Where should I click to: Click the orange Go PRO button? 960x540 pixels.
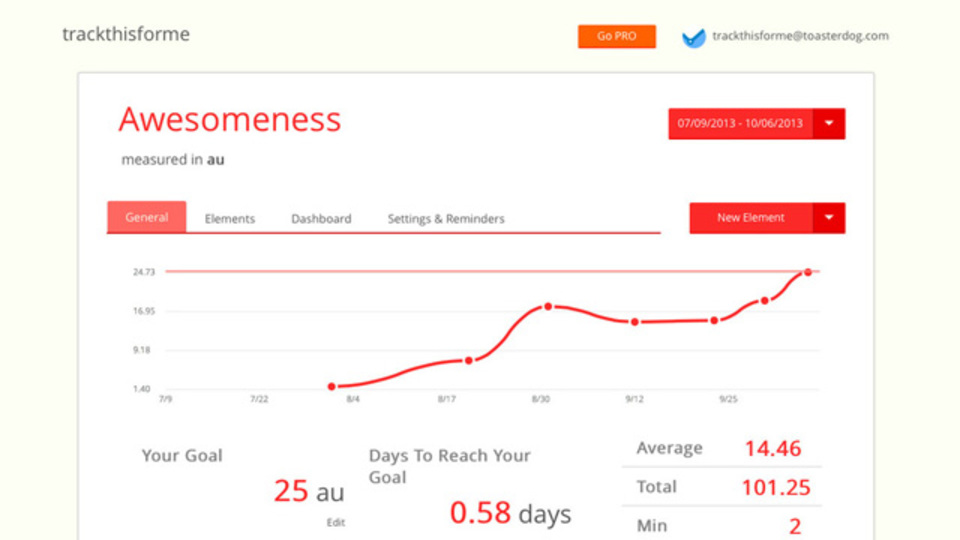(617, 36)
